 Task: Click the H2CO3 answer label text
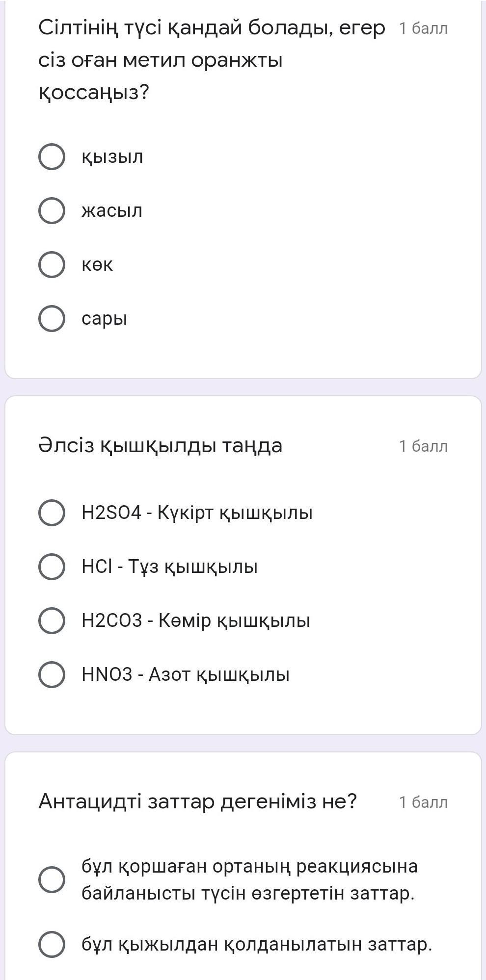196,621
